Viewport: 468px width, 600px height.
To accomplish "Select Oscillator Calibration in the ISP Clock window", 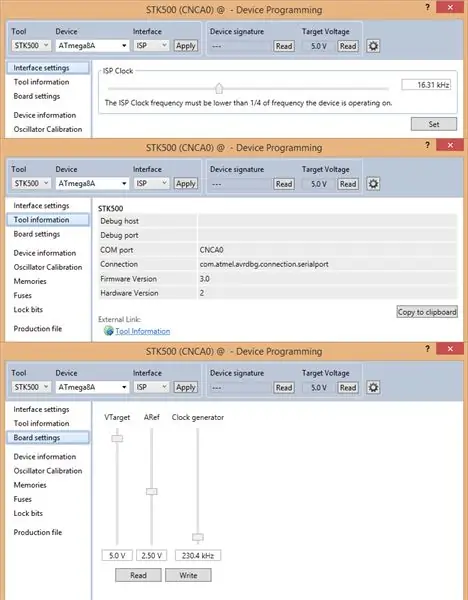I will [x=48, y=129].
